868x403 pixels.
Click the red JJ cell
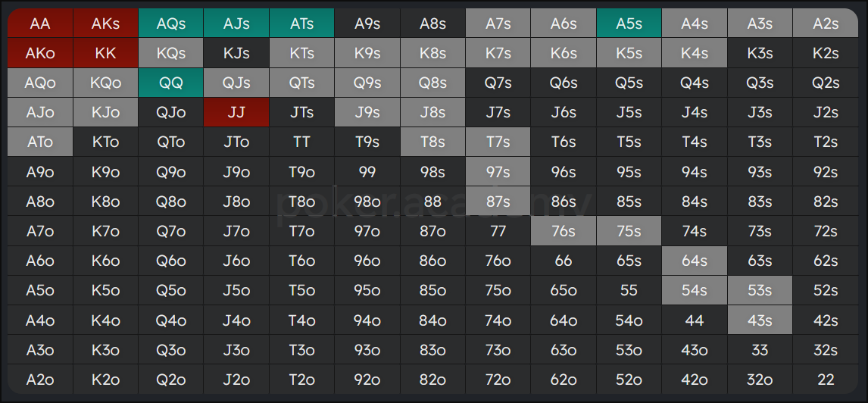pos(236,112)
